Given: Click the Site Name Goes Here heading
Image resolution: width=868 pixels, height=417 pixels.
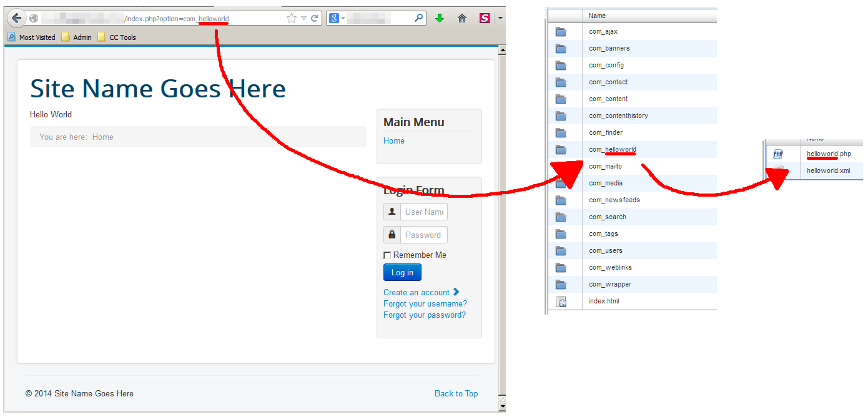Looking at the screenshot, I should pos(158,89).
